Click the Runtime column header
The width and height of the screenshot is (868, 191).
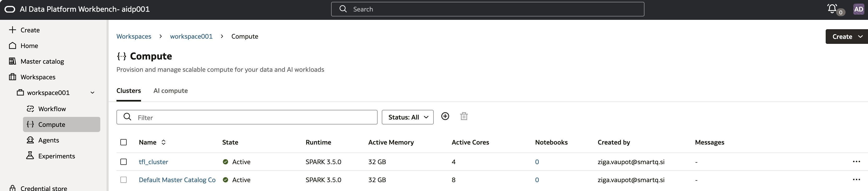tap(318, 142)
